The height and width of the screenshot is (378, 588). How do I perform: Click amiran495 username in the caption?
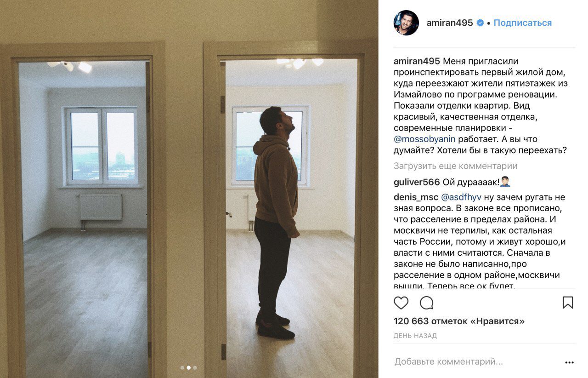click(x=417, y=61)
